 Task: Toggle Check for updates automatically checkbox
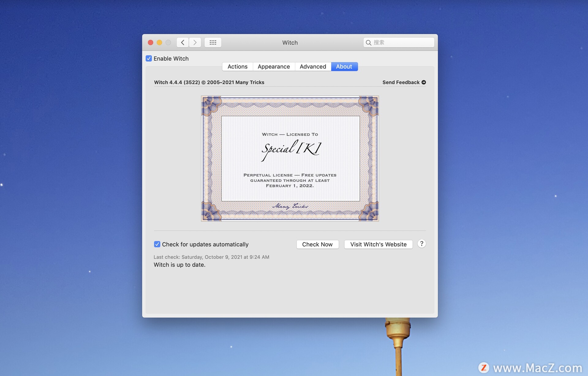coord(157,244)
